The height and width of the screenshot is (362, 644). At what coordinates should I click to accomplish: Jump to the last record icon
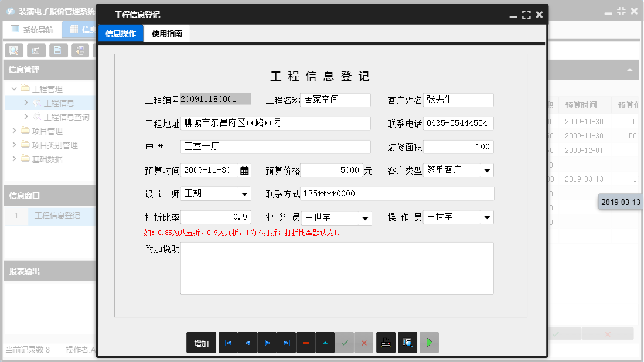[x=286, y=343]
